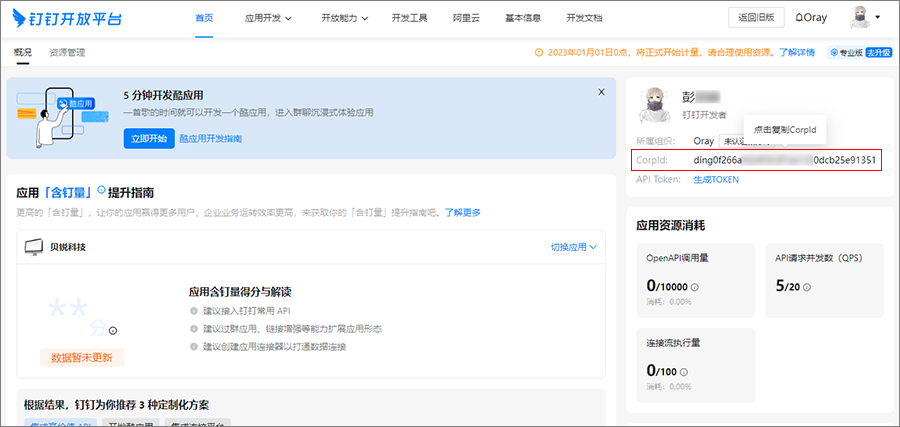The width and height of the screenshot is (900, 427).
Task: Click the 应用资源消耗 section heading
Action: 670,226
